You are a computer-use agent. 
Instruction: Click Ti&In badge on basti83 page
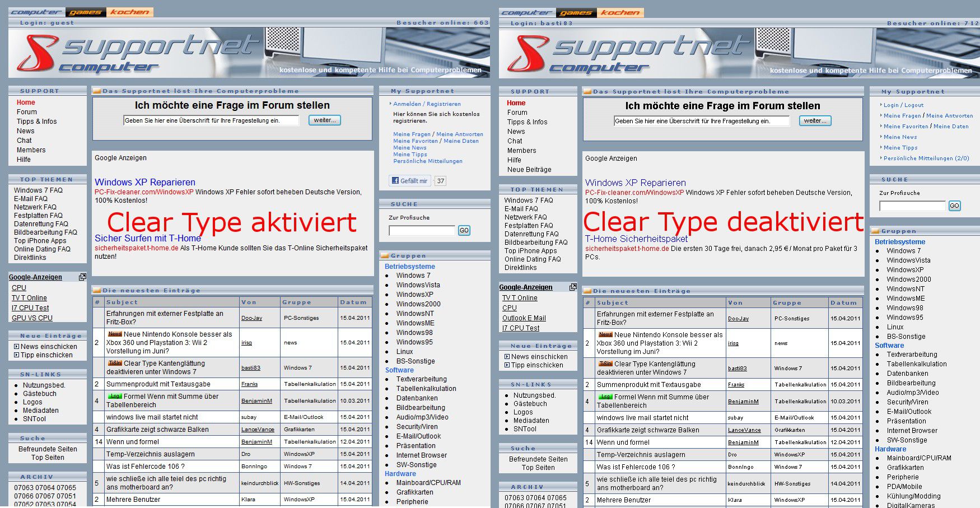pos(605,363)
